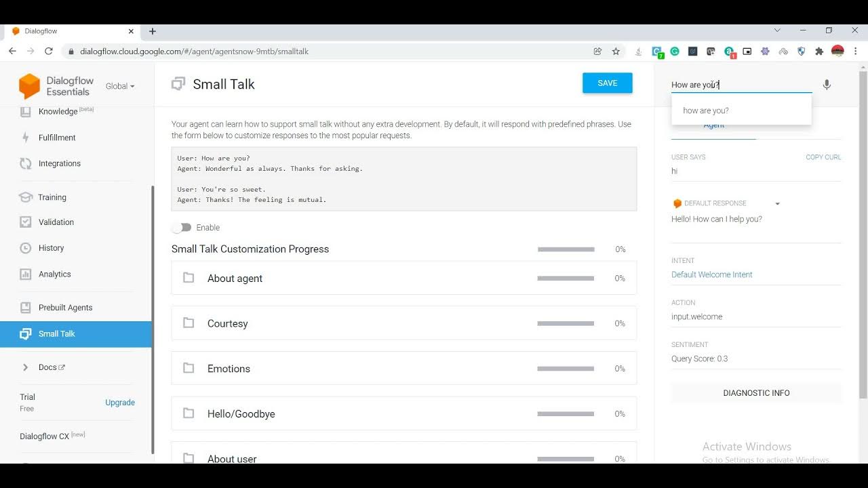The height and width of the screenshot is (488, 868).
Task: Open the Default Response dropdown arrow
Action: tap(778, 203)
